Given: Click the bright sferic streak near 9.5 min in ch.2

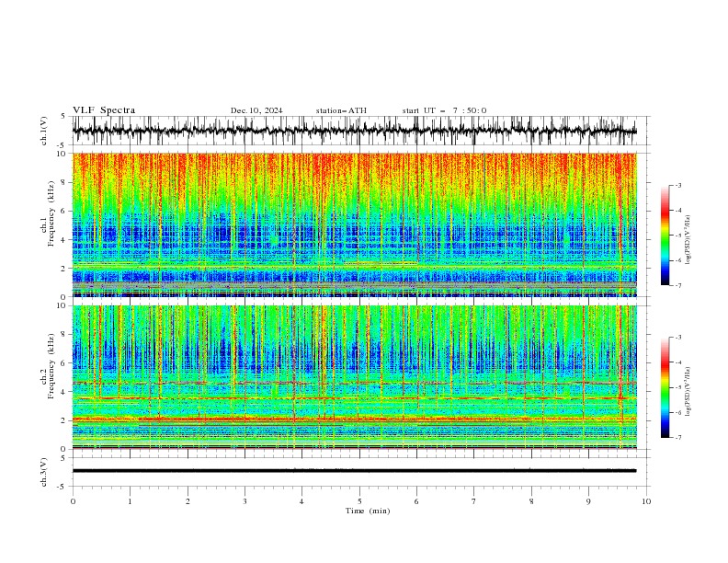Looking at the screenshot, I should point(620,377).
